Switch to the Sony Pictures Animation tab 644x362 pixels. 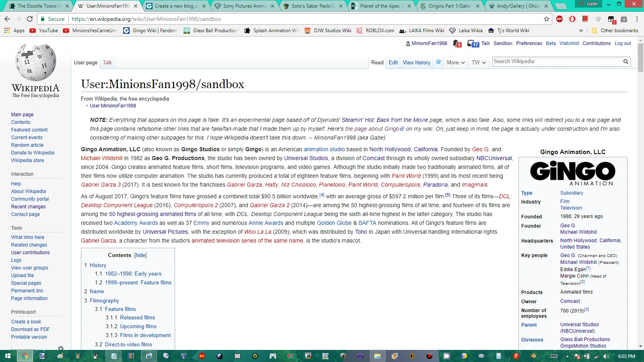point(244,6)
